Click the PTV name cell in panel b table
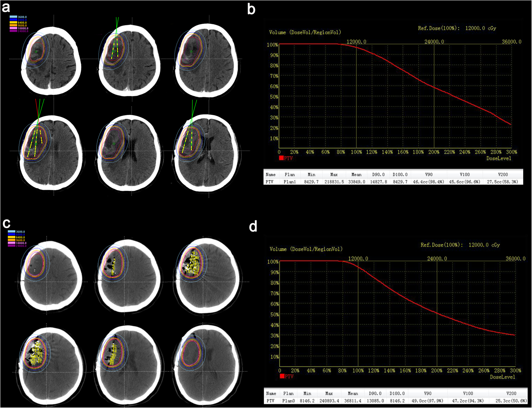532x408 pixels. (x=269, y=182)
